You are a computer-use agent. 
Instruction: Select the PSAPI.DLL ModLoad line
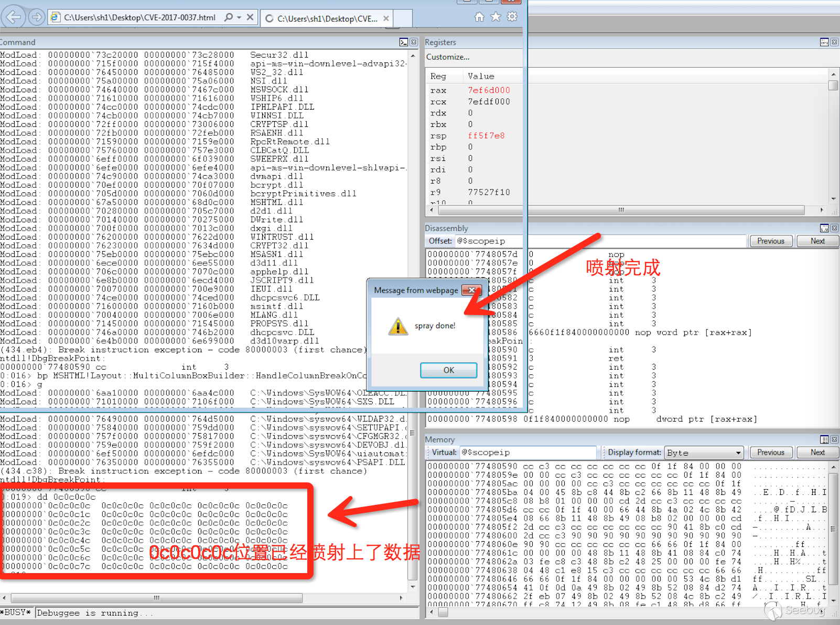pos(202,462)
